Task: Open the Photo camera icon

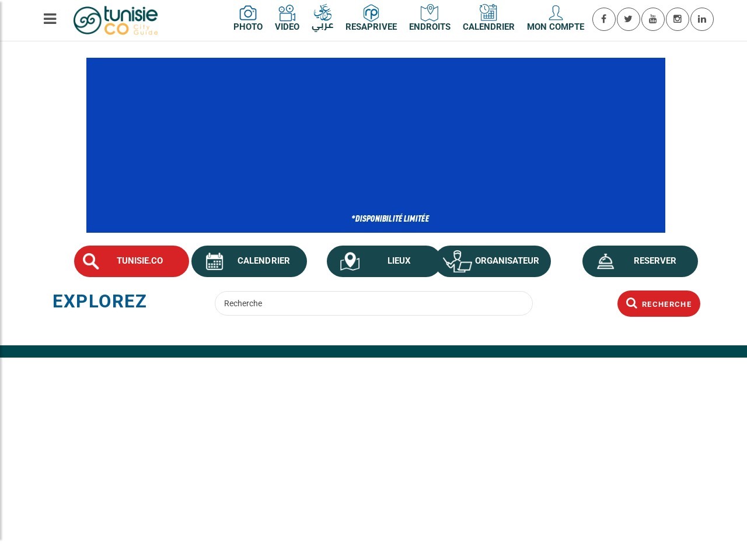Action: coord(248,13)
